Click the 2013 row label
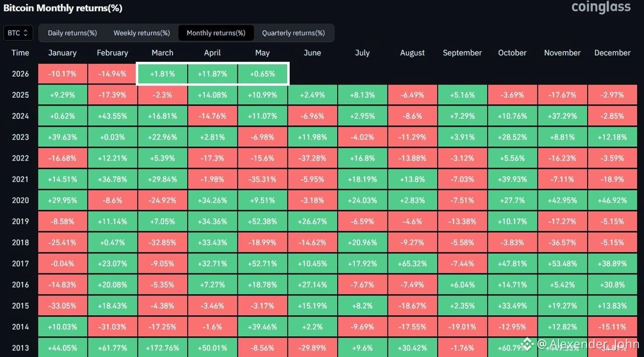Screen dimensions: 644x357 point(20,348)
